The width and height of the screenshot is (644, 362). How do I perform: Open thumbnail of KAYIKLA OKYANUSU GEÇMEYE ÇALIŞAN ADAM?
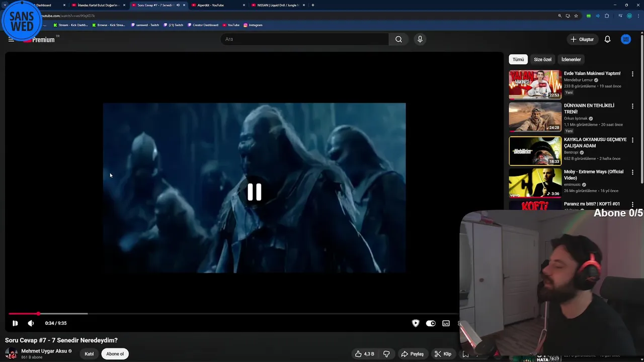(535, 151)
